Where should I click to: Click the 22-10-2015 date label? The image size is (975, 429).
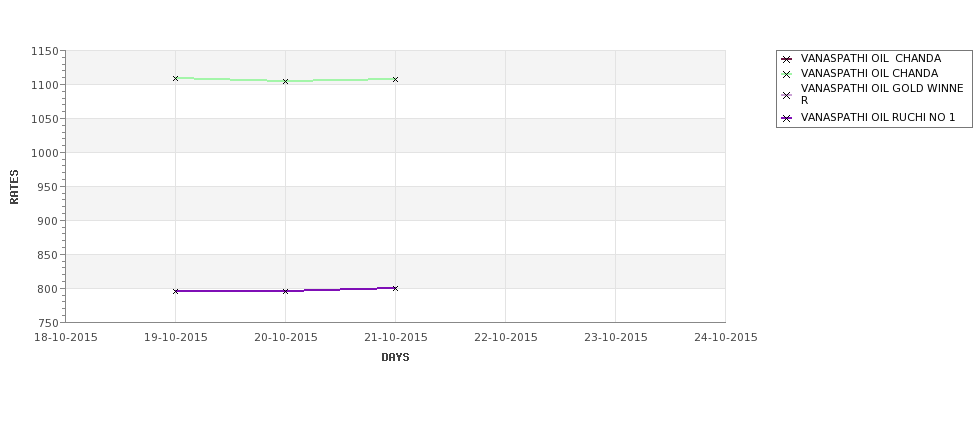point(506,338)
